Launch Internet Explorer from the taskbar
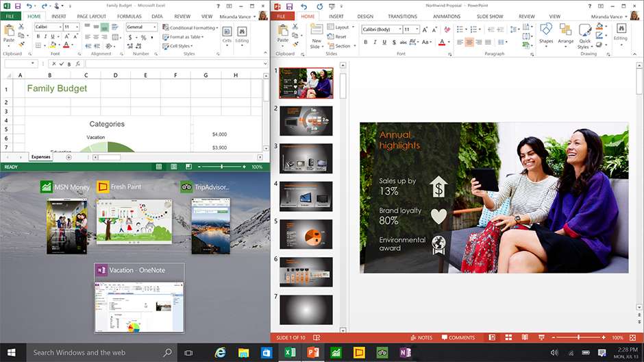This screenshot has width=644, height=362. point(221,352)
